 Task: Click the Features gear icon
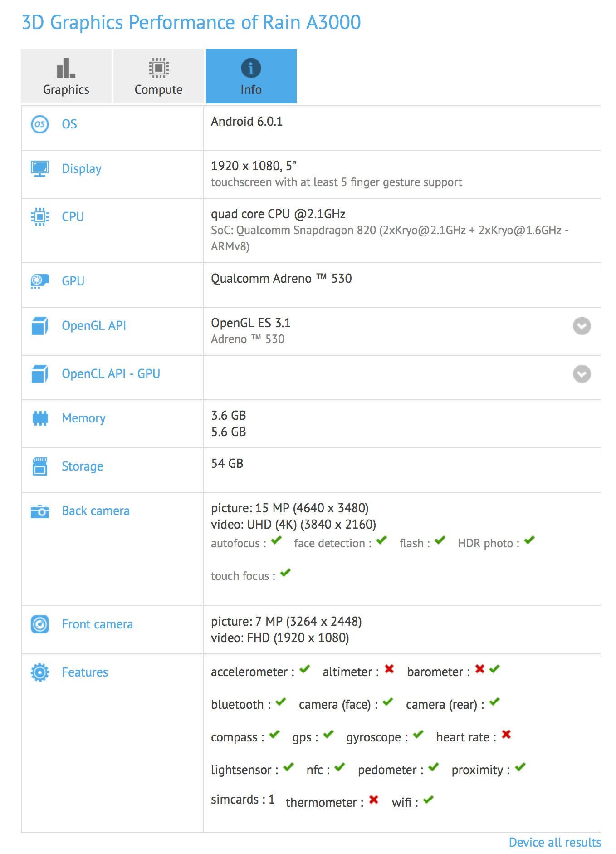tap(40, 672)
